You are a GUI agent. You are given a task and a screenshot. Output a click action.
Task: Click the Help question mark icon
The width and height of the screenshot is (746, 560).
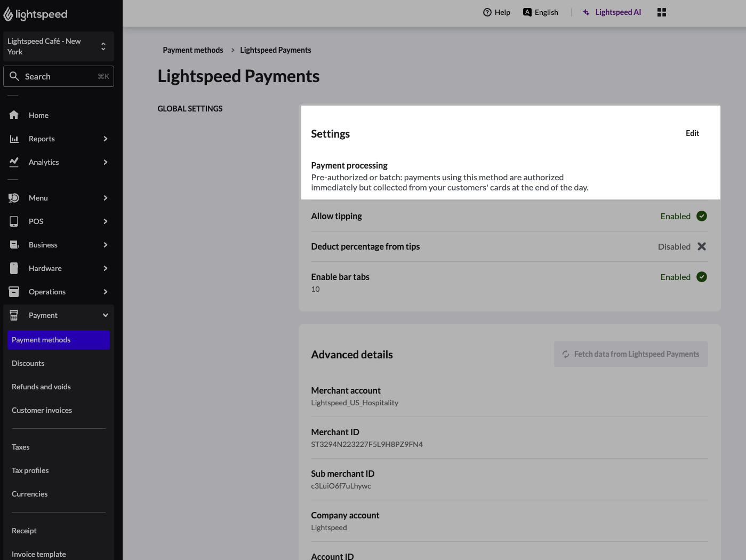(487, 12)
